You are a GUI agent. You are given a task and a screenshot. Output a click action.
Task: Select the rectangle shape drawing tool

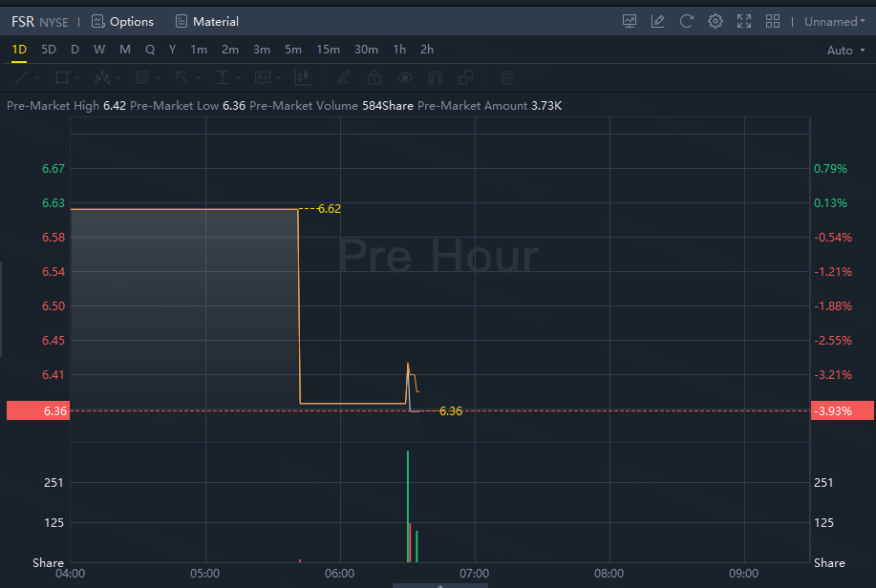[62, 77]
